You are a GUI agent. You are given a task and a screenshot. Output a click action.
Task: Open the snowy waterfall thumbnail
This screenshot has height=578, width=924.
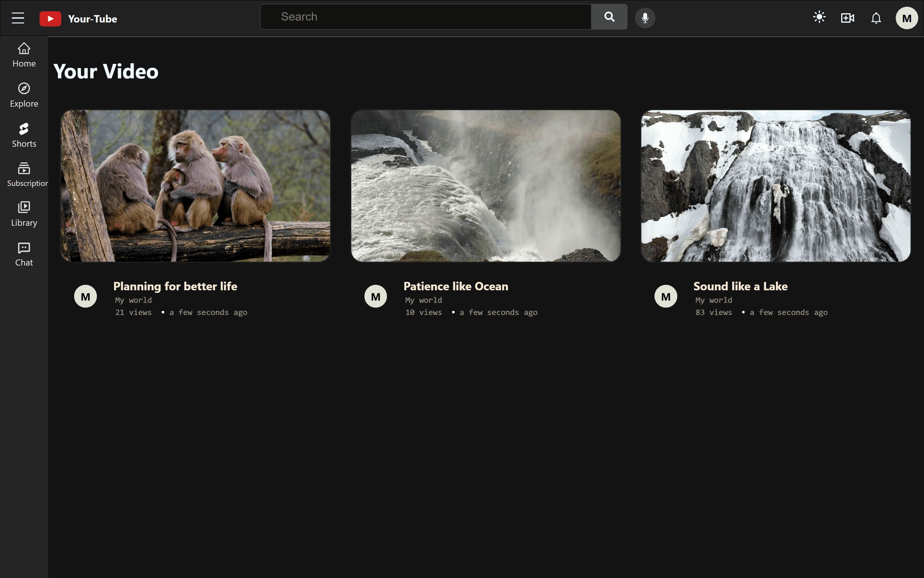pyautogui.click(x=776, y=186)
